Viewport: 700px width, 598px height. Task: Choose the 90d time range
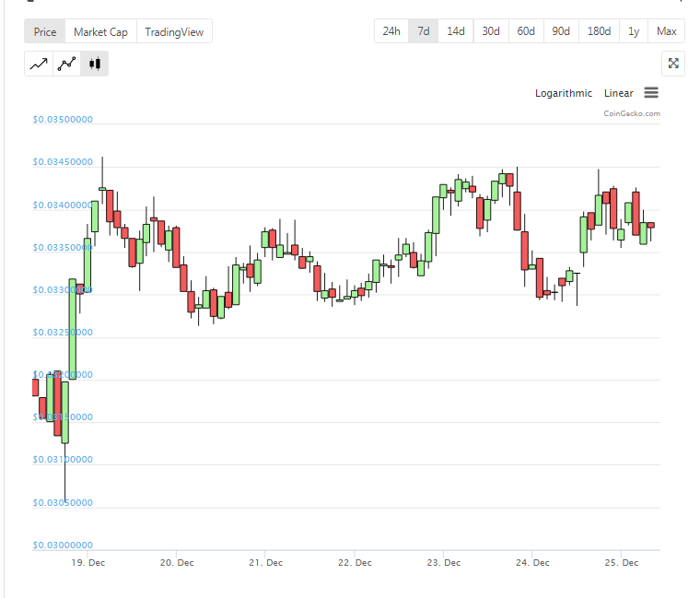(561, 31)
